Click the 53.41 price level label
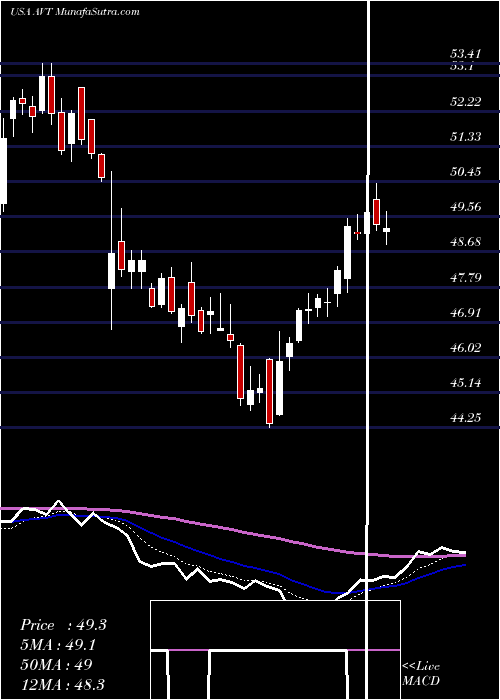The height and width of the screenshot is (700, 500). [x=466, y=54]
